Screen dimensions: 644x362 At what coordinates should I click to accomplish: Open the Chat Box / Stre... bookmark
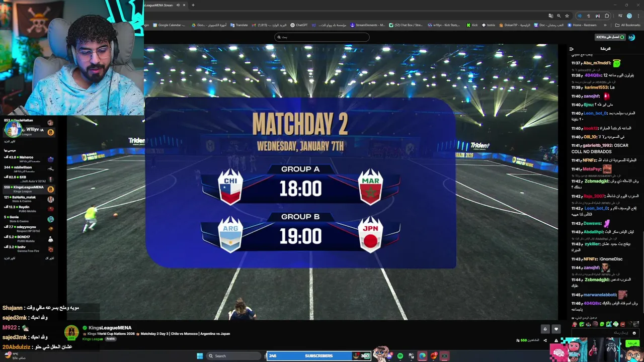click(x=406, y=25)
